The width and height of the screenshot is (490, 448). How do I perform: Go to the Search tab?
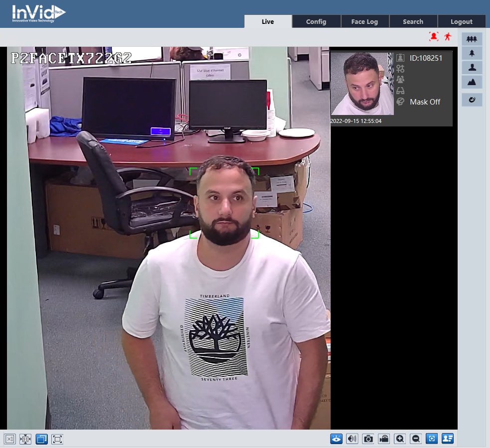413,21
